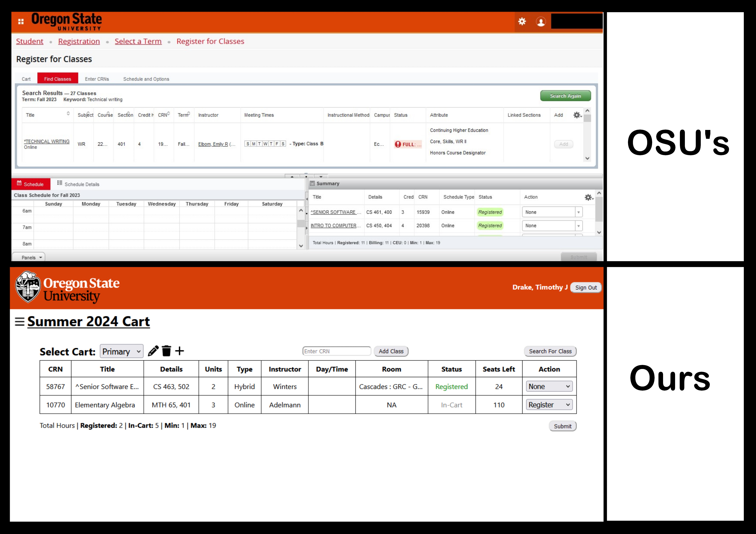Click Registered badge for CRN 15939
Image resolution: width=756 pixels, height=534 pixels.
(x=490, y=212)
